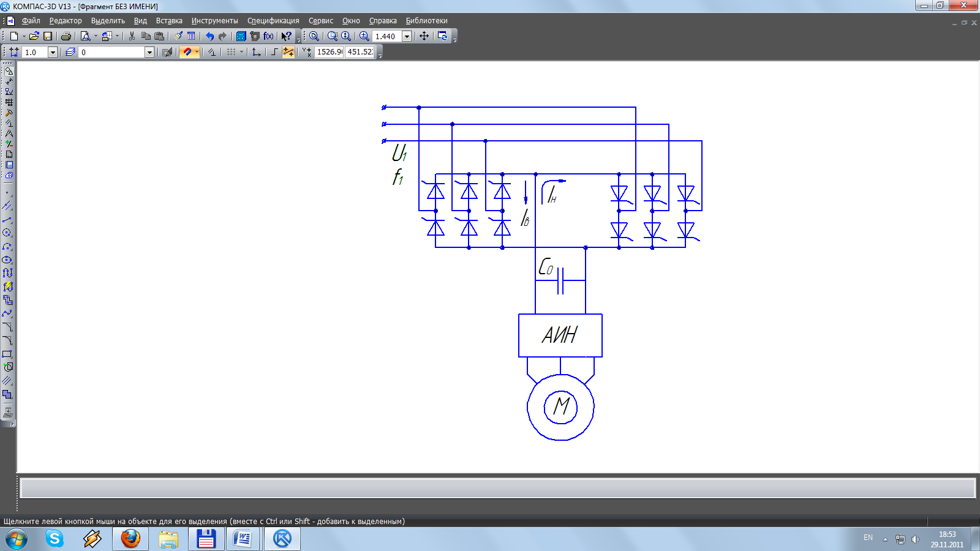Open the Editing hammer panel
Image resolution: width=980 pixels, height=551 pixels.
point(9,113)
